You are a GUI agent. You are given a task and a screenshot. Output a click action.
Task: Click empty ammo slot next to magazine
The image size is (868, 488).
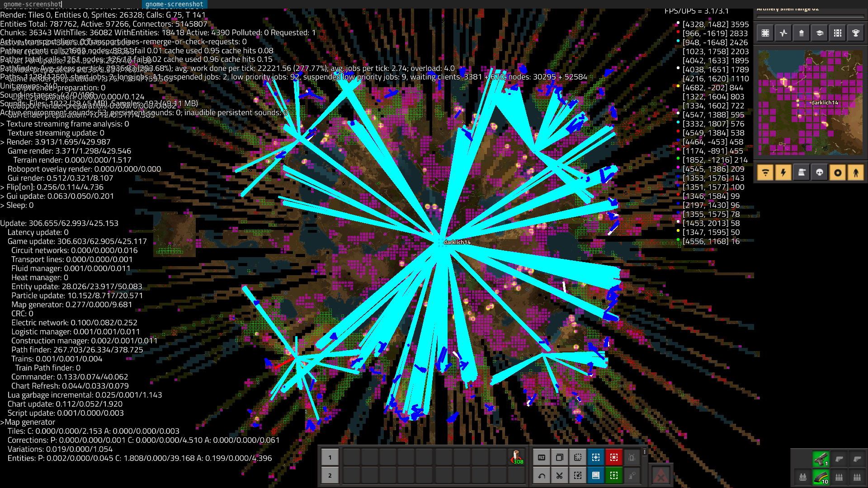839,477
